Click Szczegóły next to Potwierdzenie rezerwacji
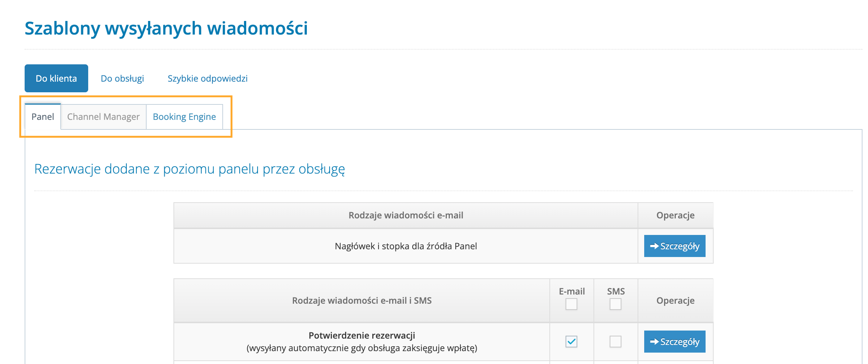Viewport: 868px width, 364px height. click(x=675, y=342)
